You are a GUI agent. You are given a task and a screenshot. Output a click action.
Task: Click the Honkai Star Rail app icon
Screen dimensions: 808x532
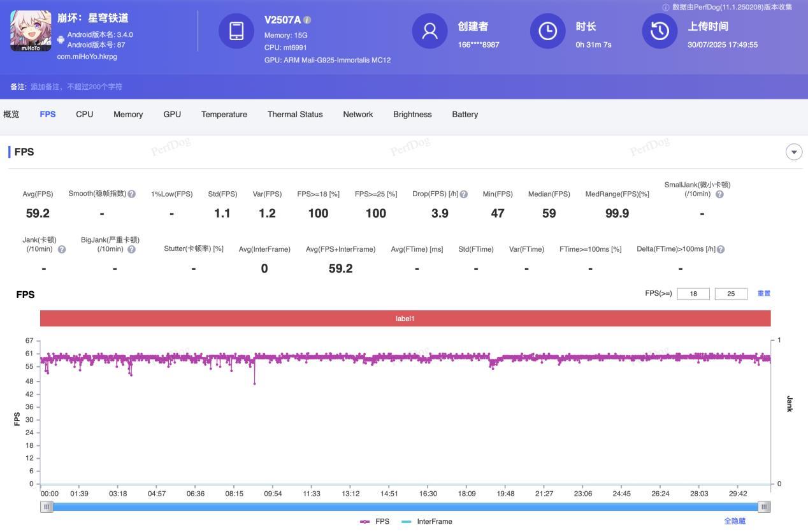31,31
